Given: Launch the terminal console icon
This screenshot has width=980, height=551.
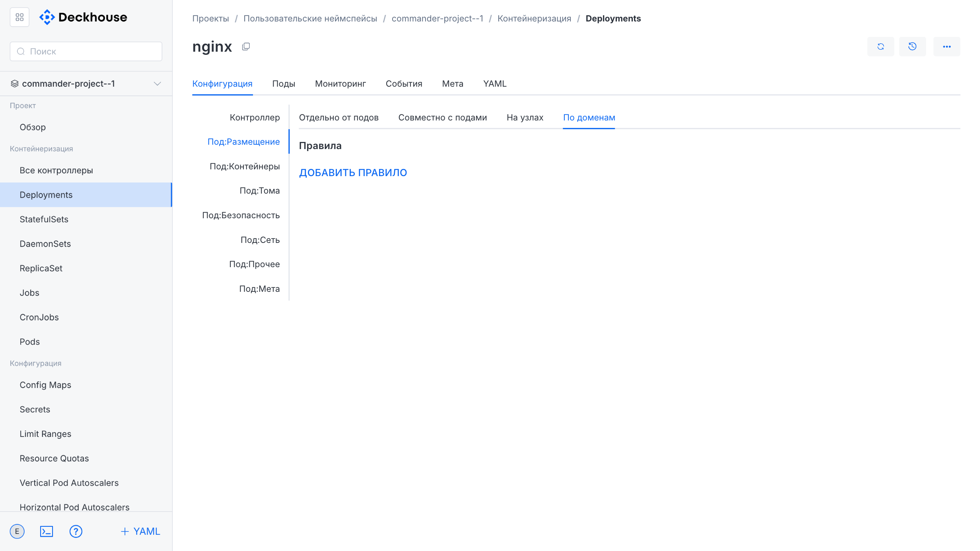Looking at the screenshot, I should pos(47,531).
